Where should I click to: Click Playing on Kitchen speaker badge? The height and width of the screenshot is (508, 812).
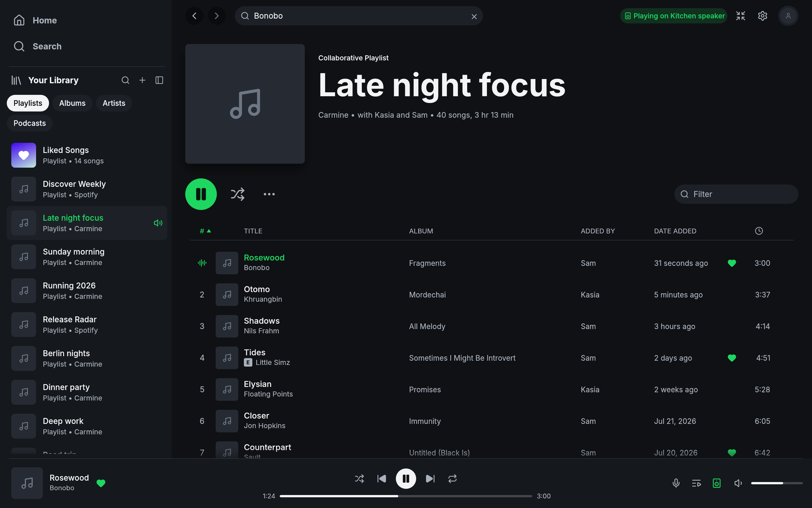[673, 16]
